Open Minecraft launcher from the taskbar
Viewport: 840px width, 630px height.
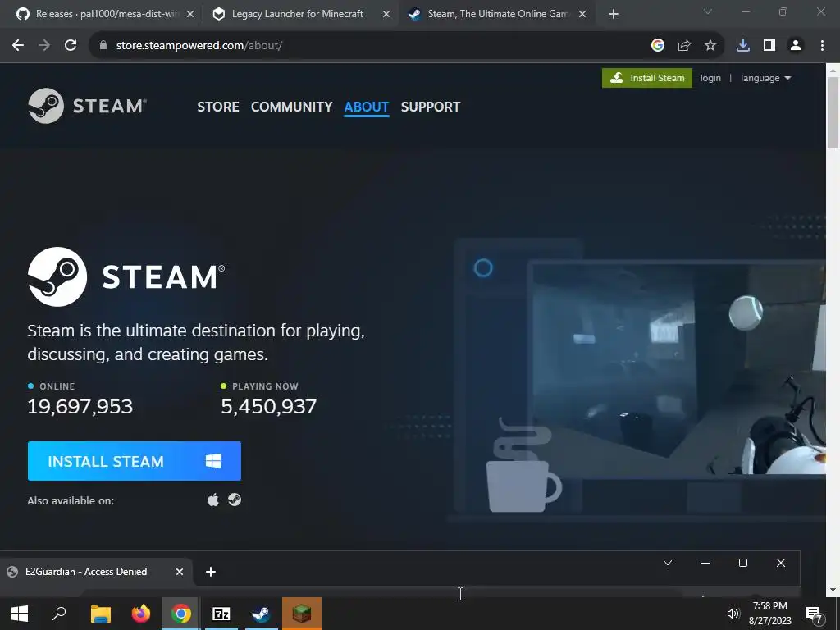point(302,614)
